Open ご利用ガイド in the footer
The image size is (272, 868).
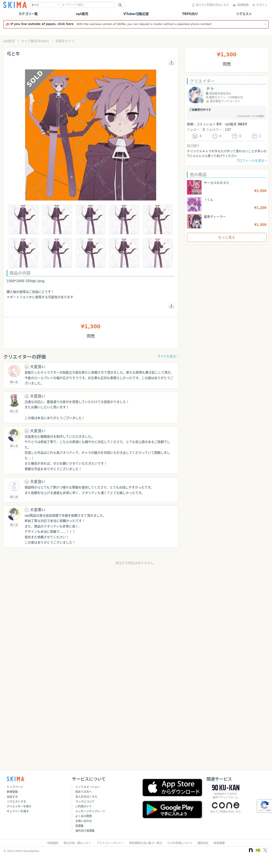pos(84,806)
